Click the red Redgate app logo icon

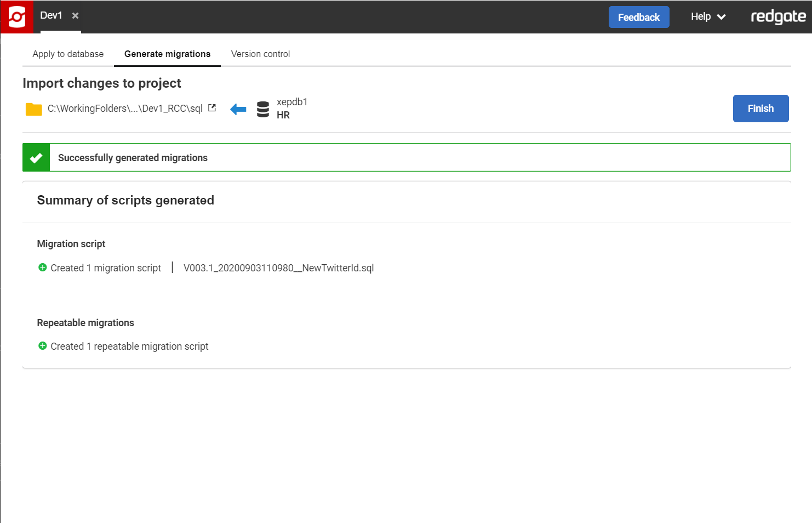(x=17, y=17)
